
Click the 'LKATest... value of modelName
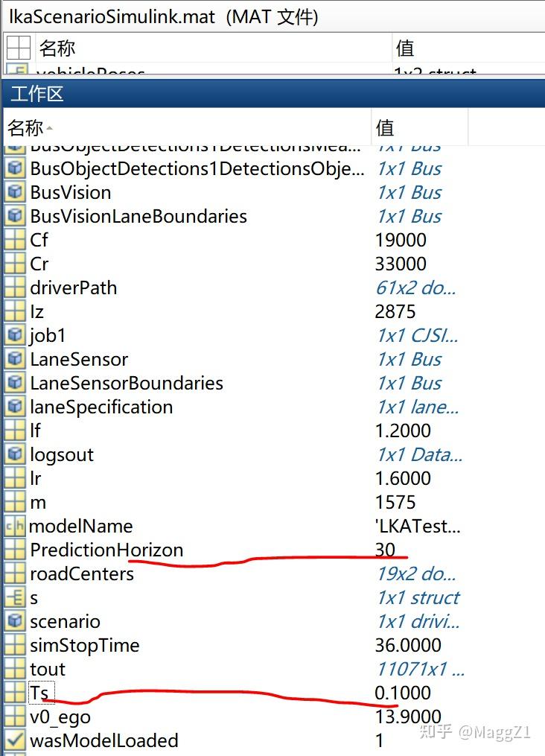coord(418,526)
